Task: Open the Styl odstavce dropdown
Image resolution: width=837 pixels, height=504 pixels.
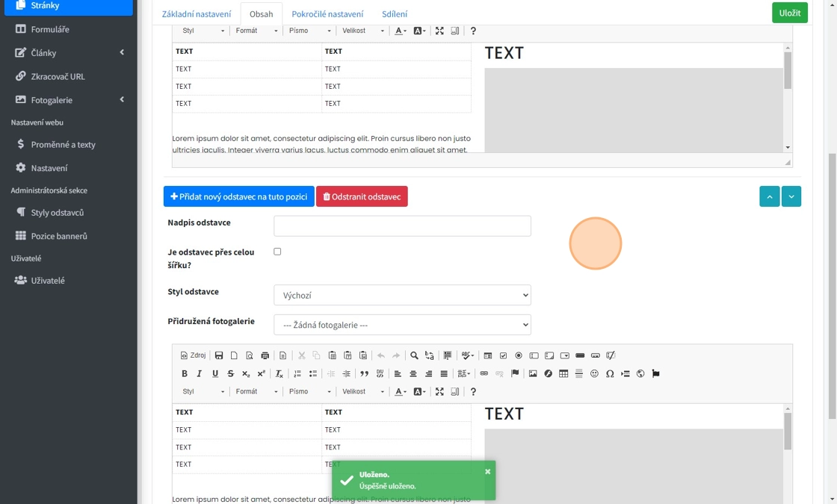Action: coord(402,295)
